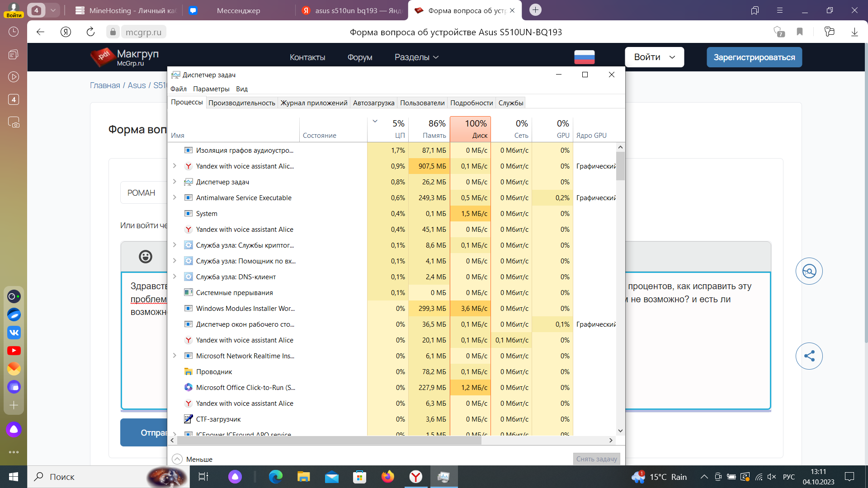Image resolution: width=868 pixels, height=488 pixels.
Task: Open Форум link in site header
Action: pyautogui.click(x=360, y=57)
